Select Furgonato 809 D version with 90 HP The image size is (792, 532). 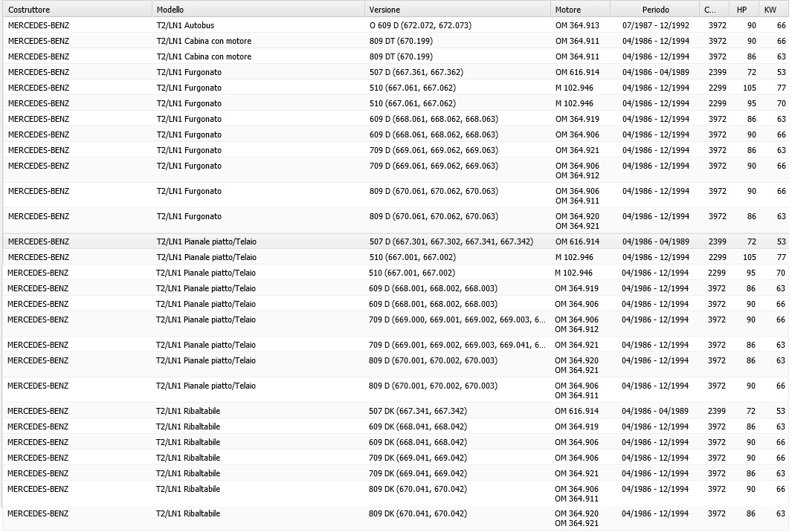click(x=434, y=191)
